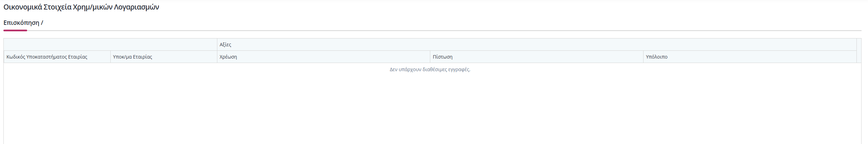The height and width of the screenshot is (144, 868).
Task: Click the 'Δεν υπάρχουν διαθέσιμες εγγραφές' message
Action: tap(430, 69)
